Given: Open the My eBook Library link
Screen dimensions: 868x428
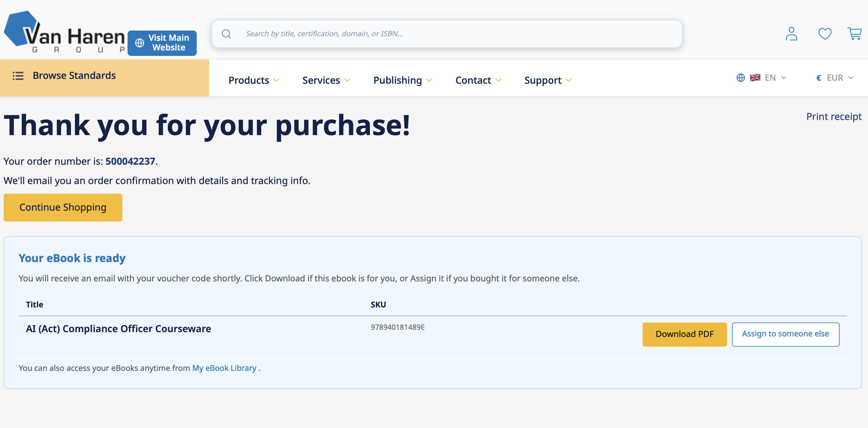Looking at the screenshot, I should point(224,368).
